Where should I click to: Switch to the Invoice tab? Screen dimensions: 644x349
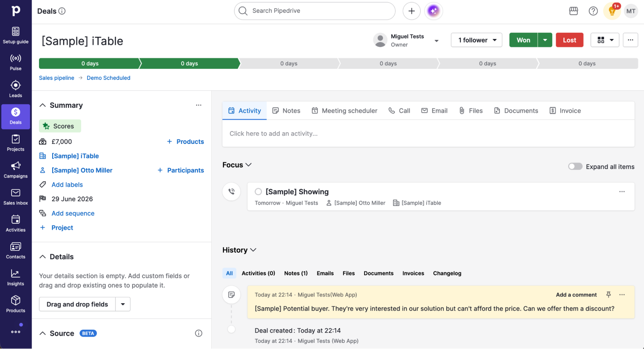[565, 111]
